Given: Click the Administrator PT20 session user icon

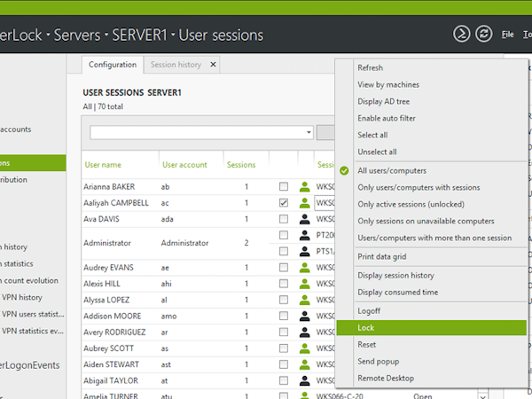Looking at the screenshot, I should [x=304, y=235].
